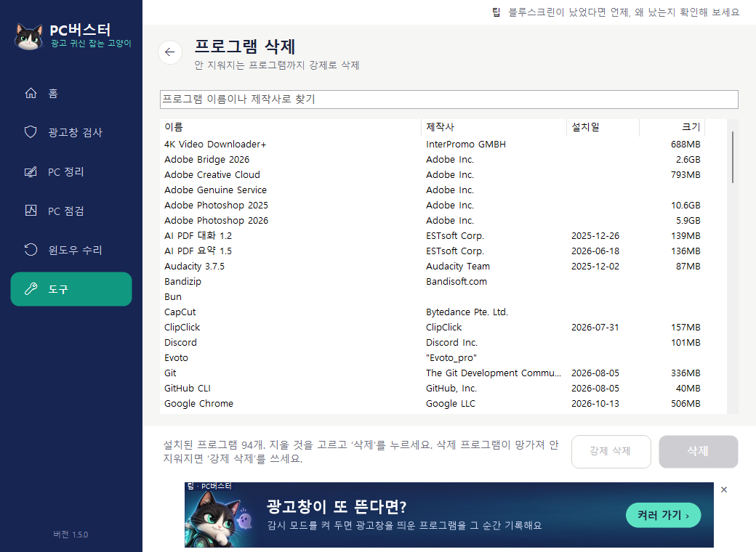756x552 pixels.
Task: Select the ClipClick program name
Action: (182, 327)
